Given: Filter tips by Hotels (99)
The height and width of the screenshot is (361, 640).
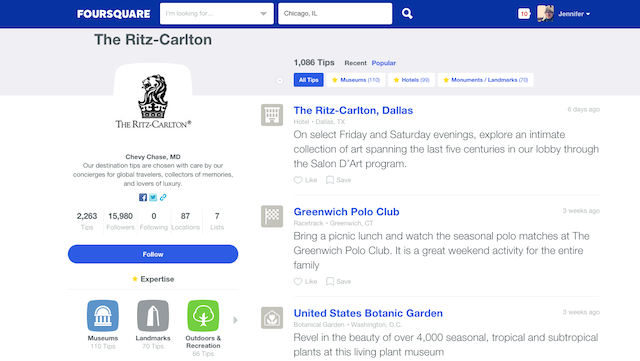Looking at the screenshot, I should point(411,80).
